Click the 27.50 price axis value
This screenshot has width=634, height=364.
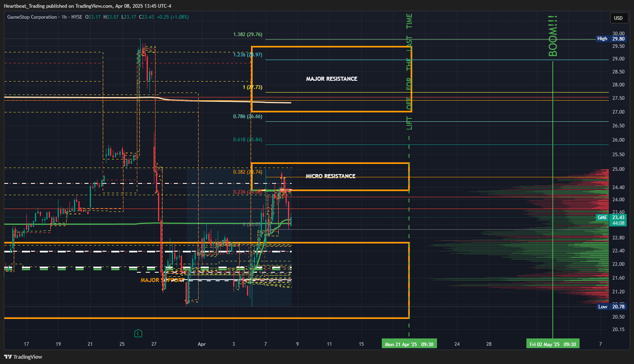[619, 98]
